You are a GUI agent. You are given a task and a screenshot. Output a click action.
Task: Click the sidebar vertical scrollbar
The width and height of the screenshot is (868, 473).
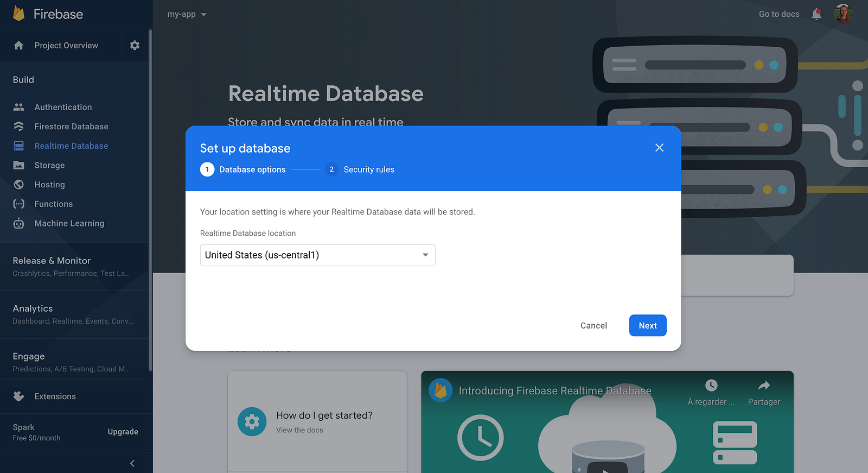tap(150, 201)
